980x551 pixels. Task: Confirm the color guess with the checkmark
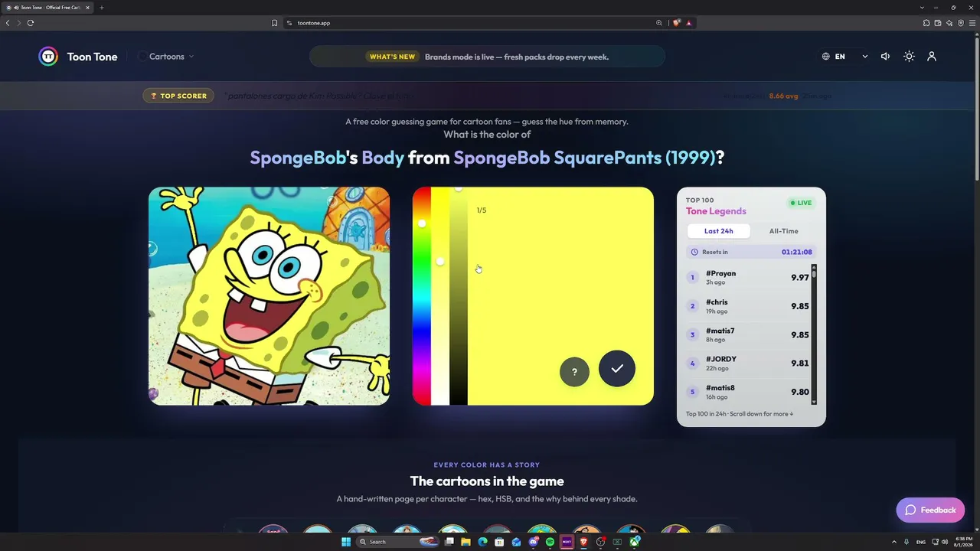(617, 369)
